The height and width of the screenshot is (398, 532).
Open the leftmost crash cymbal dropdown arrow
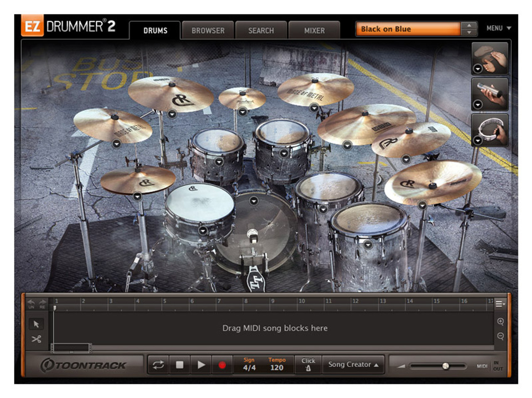[116, 143]
